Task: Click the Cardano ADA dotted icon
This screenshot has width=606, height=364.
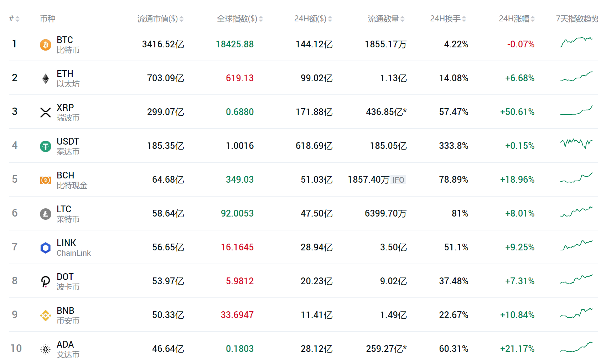Action: tap(45, 349)
